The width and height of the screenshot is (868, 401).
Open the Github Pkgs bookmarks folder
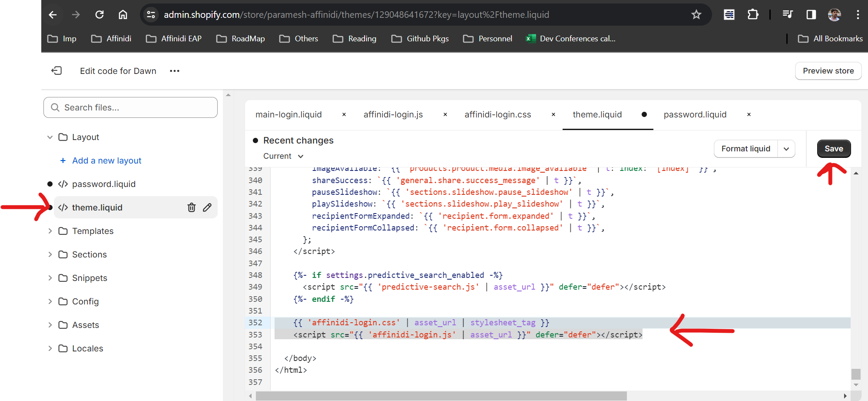coord(420,39)
